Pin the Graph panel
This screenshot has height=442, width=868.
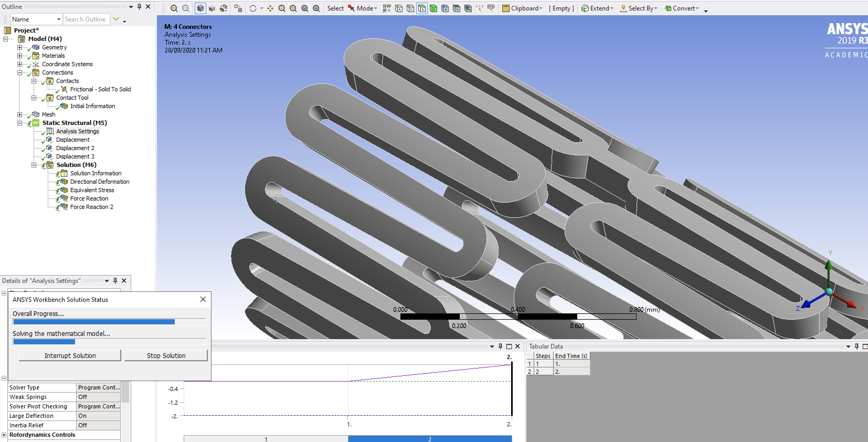pyautogui.click(x=500, y=346)
